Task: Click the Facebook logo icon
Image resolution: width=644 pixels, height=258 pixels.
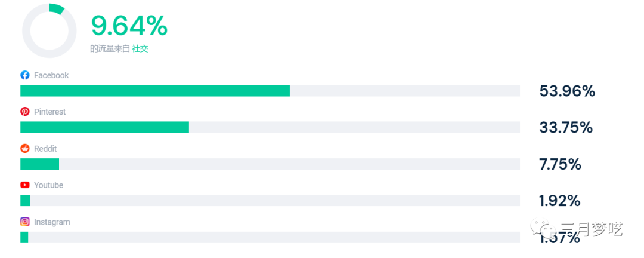Action: pos(25,75)
